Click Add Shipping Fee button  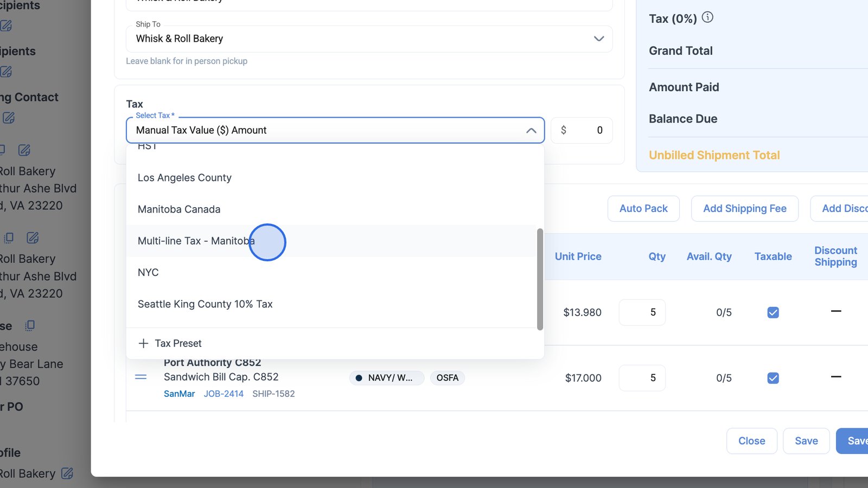744,209
